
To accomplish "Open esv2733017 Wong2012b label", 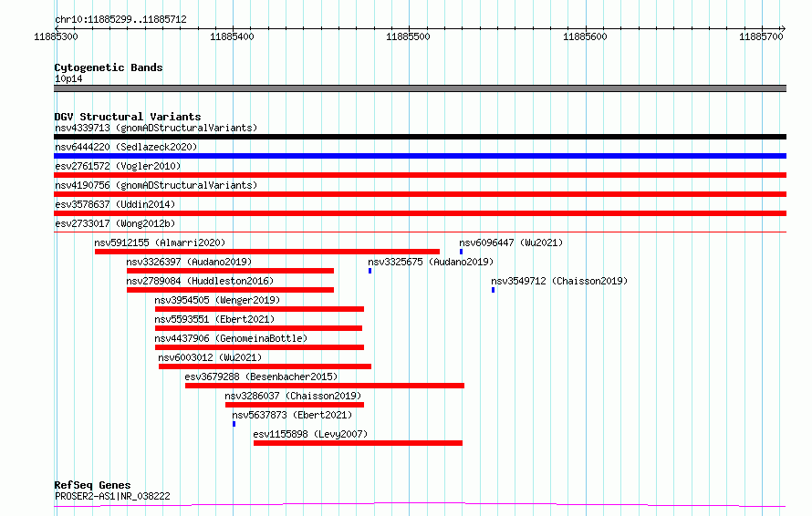I will click(x=115, y=223).
